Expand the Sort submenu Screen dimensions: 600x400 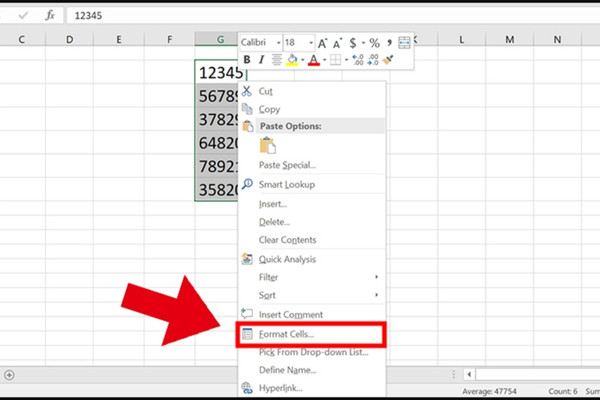312,295
